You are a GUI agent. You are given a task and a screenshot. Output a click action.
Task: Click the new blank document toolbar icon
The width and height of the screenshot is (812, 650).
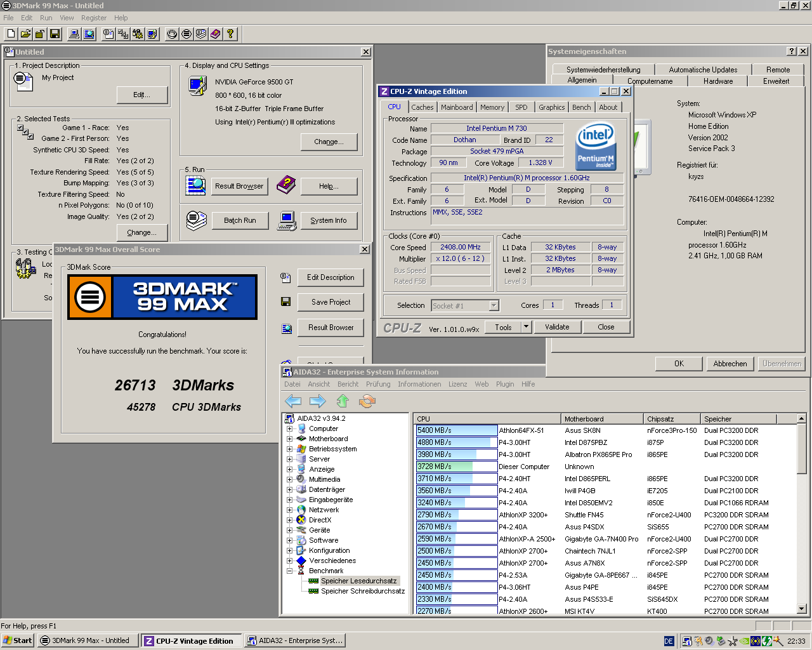(x=11, y=34)
